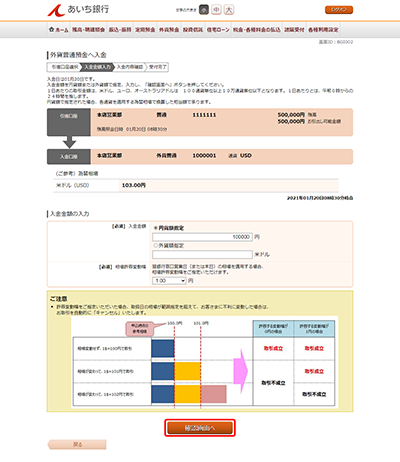
Task: Click account number 1111111
Action: [204, 115]
